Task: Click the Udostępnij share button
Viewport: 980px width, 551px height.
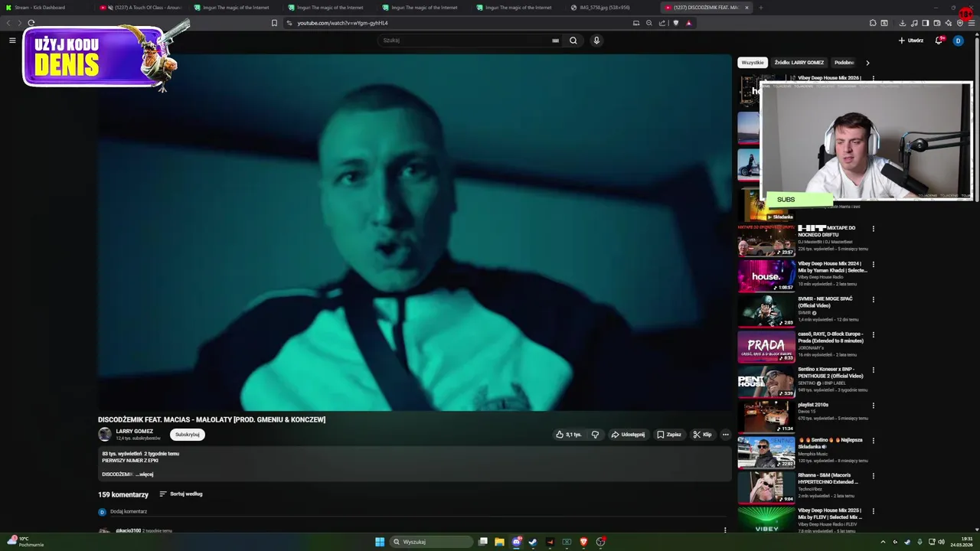Action: click(x=628, y=435)
